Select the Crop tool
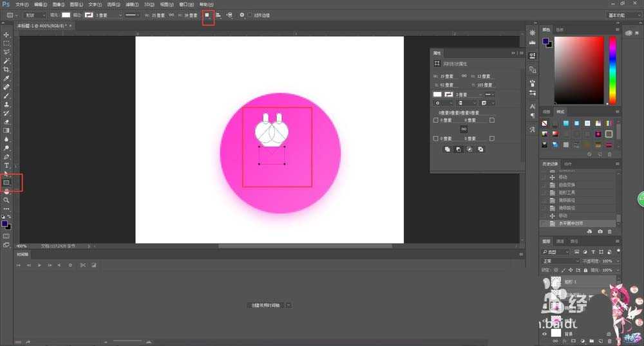644x346 pixels. 7,69
